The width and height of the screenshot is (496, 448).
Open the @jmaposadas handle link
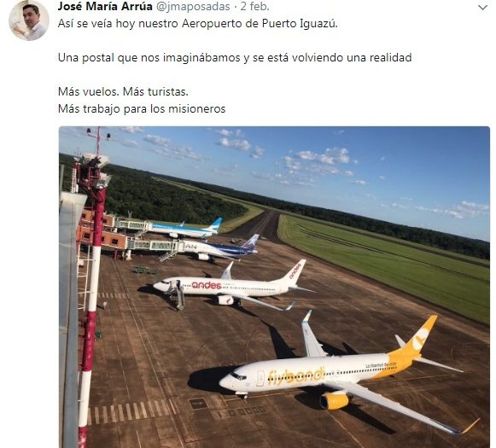point(193,6)
